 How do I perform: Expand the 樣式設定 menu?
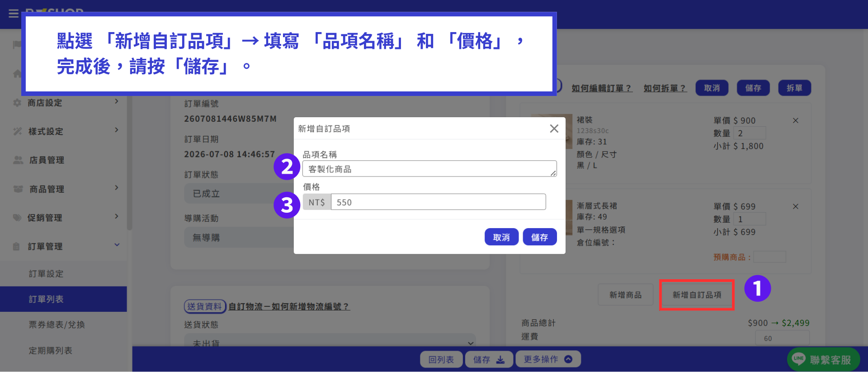click(x=63, y=131)
